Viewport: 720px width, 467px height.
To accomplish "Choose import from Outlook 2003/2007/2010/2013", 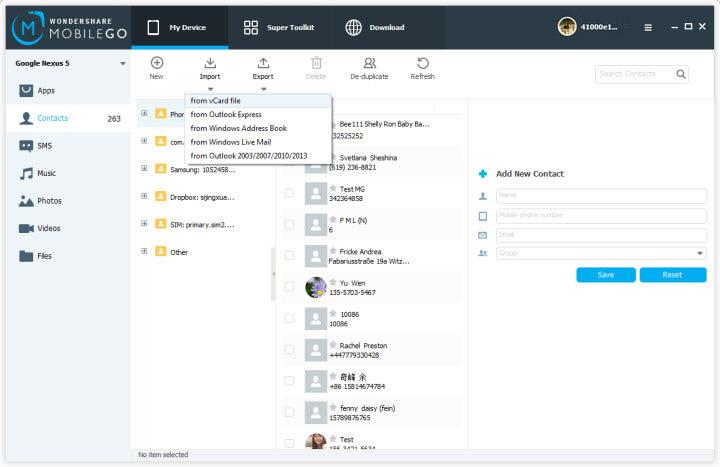I will click(258, 156).
